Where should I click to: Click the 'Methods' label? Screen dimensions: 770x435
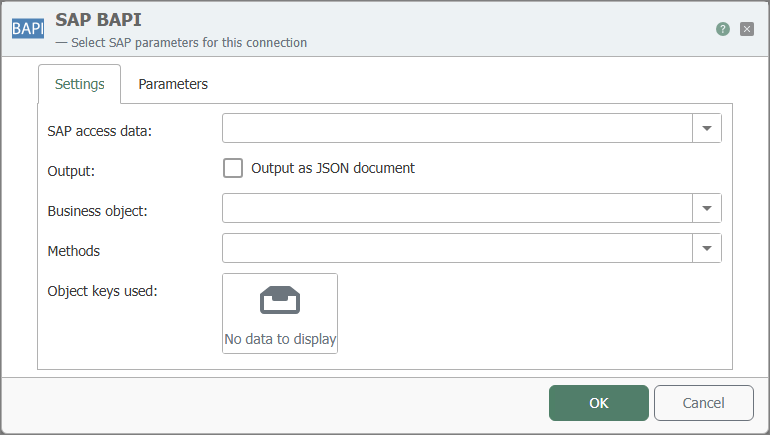coord(74,251)
